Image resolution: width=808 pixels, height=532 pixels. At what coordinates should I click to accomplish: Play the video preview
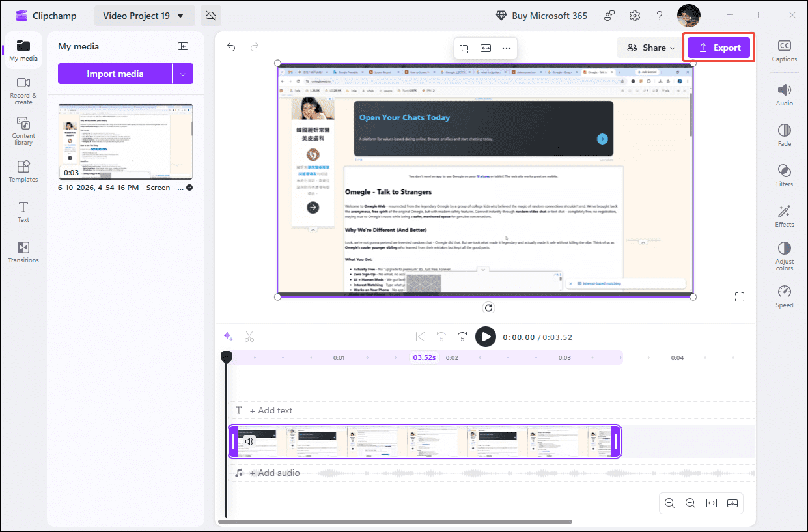click(485, 337)
